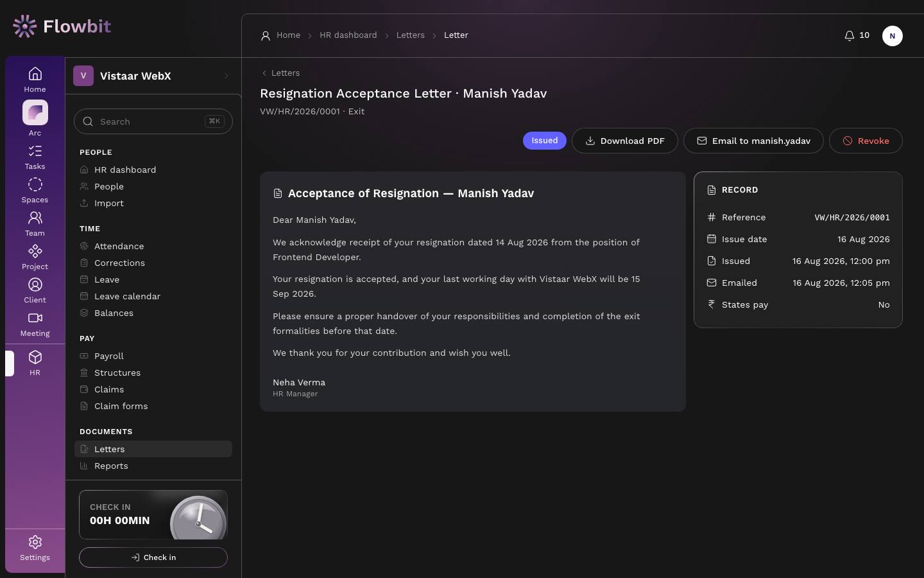The image size is (924, 578).
Task: Click the Issued status badge
Action: [x=545, y=141]
